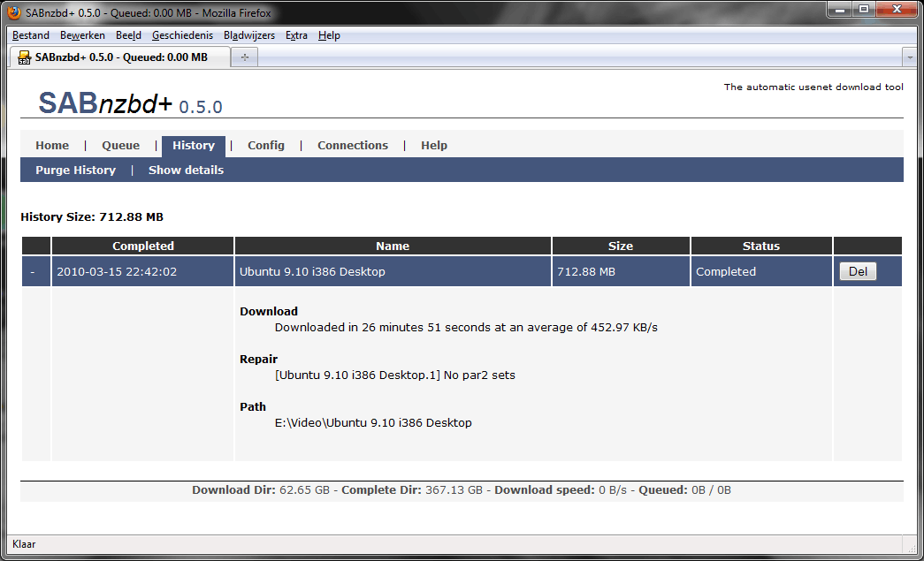Click the Klaar status bar text

[24, 544]
